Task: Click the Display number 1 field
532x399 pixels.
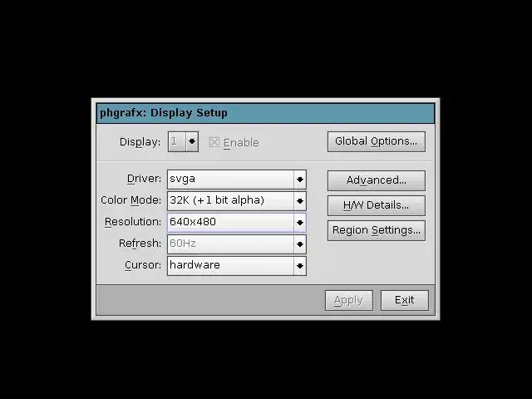Action: (x=177, y=141)
